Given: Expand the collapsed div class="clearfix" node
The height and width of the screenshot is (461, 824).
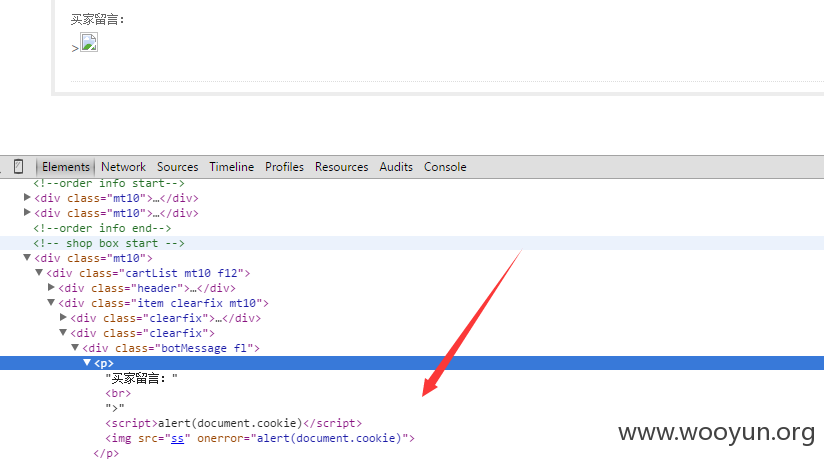Looking at the screenshot, I should tap(63, 317).
